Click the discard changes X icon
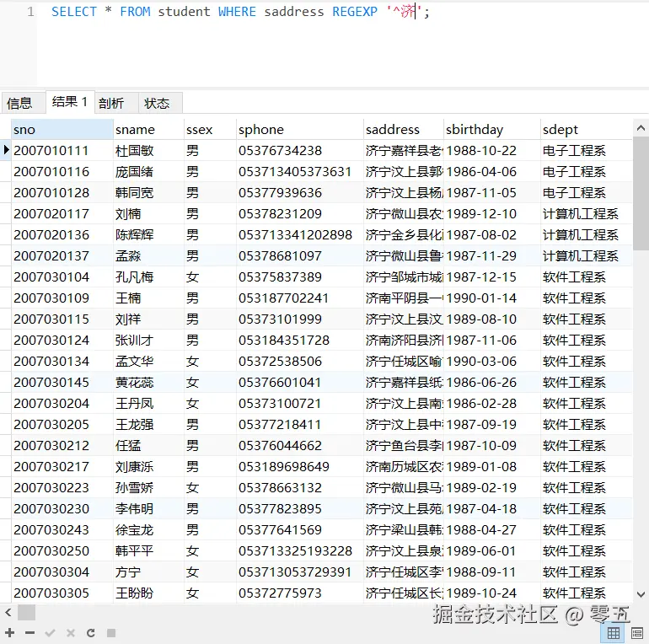Screen dimensions: 649x644 click(x=71, y=633)
